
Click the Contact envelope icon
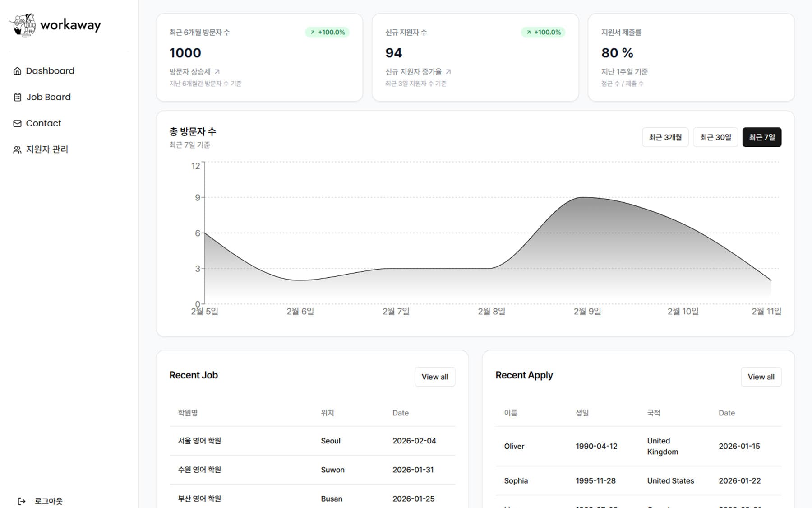click(x=17, y=123)
